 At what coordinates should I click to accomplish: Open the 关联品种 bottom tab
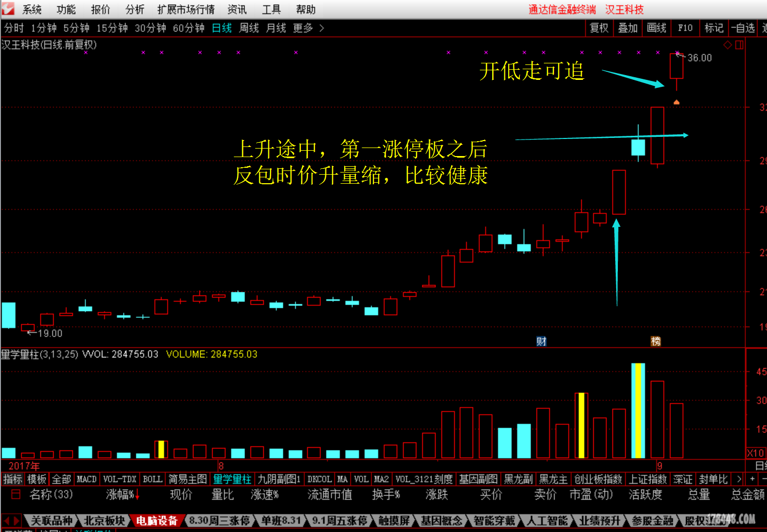click(x=51, y=520)
